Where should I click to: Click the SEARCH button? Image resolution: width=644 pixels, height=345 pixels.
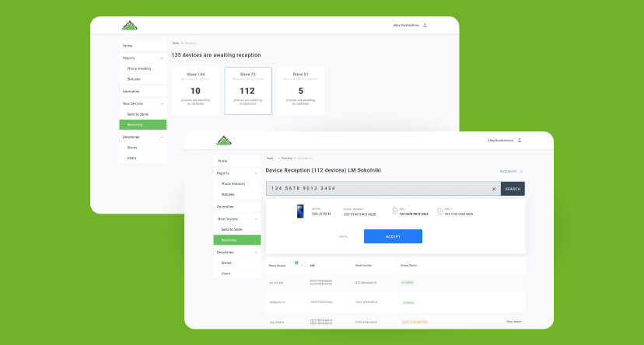(x=513, y=189)
